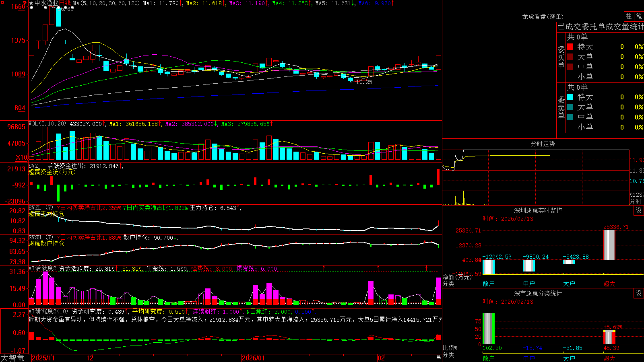The image size is (644, 362).
Task: Click the favorite star next to 中水渔业
Action: click(31, 3)
